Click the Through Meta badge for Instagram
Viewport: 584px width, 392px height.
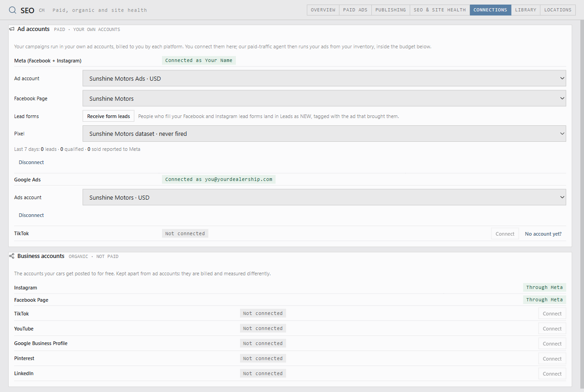(x=544, y=287)
